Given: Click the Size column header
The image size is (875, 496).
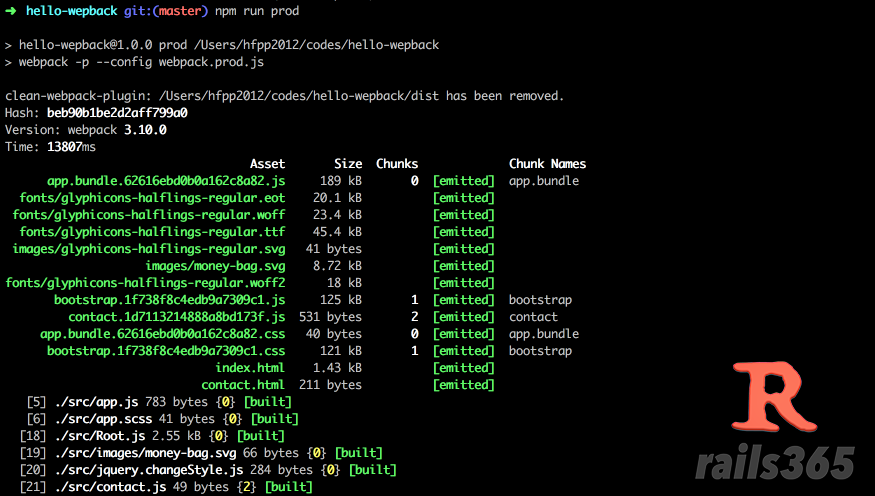Looking at the screenshot, I should click(x=348, y=164).
